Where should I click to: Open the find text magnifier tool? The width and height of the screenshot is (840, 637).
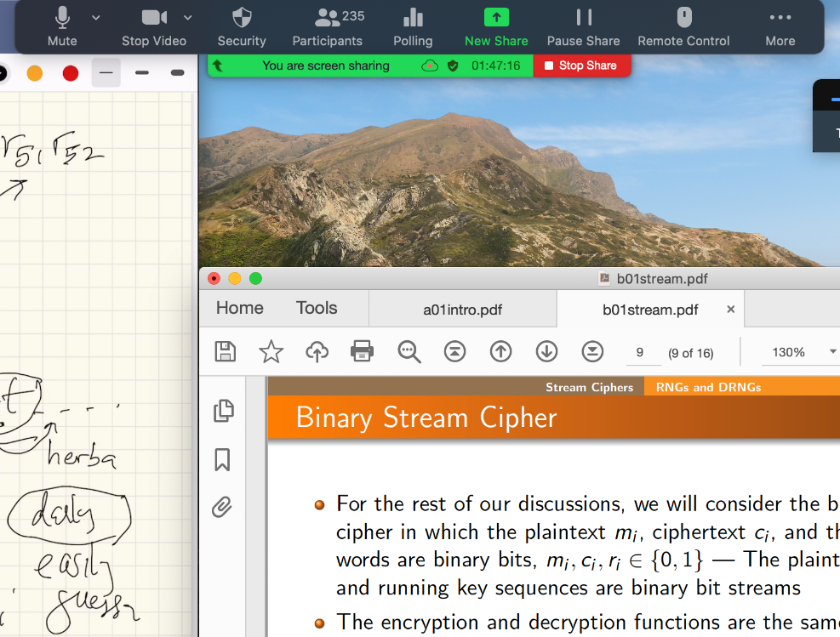click(409, 351)
